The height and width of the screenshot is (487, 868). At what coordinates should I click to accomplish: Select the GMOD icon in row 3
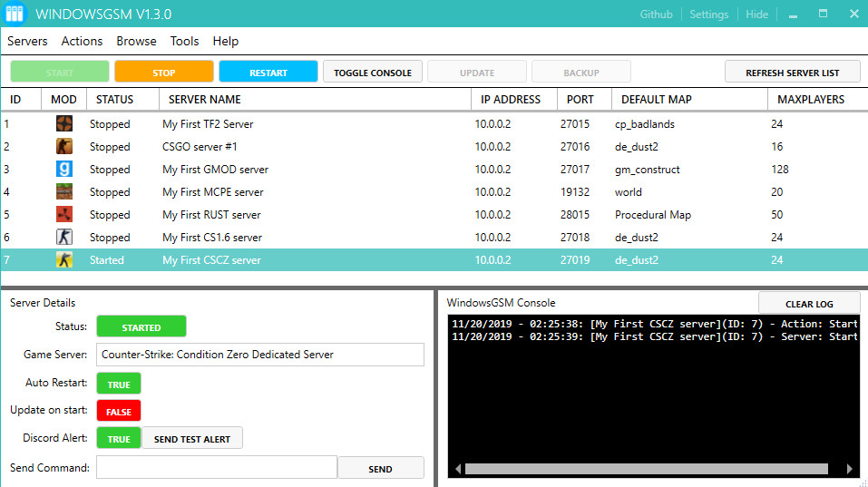click(64, 169)
